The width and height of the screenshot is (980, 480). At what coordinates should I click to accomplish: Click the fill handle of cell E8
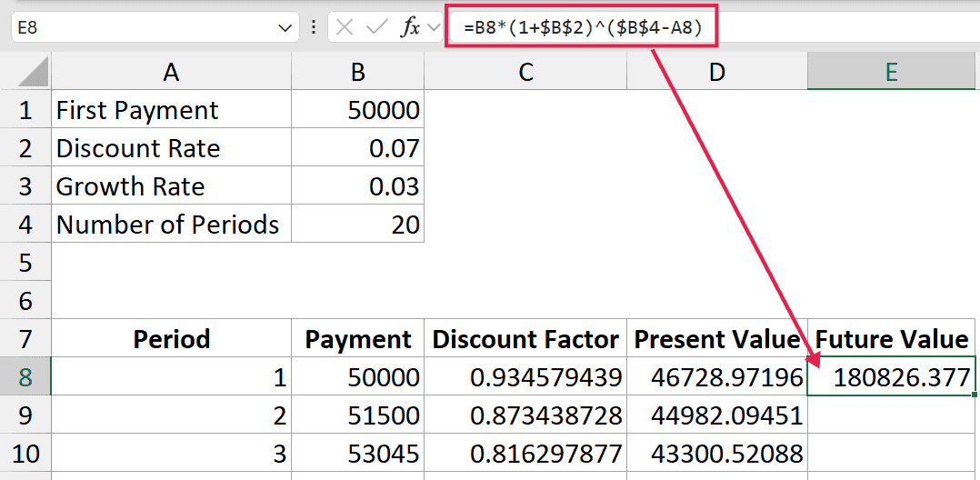975,395
